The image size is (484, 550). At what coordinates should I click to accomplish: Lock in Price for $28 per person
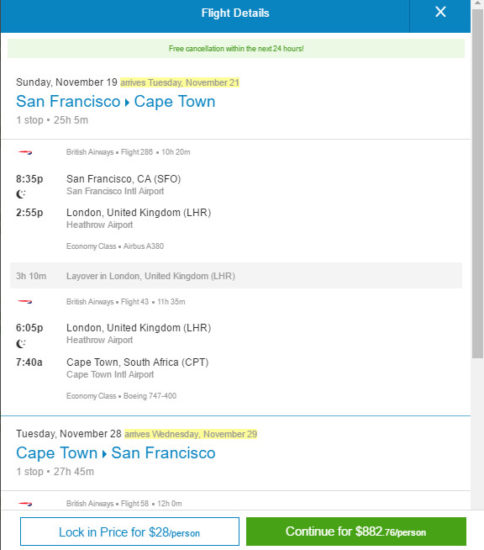click(130, 531)
